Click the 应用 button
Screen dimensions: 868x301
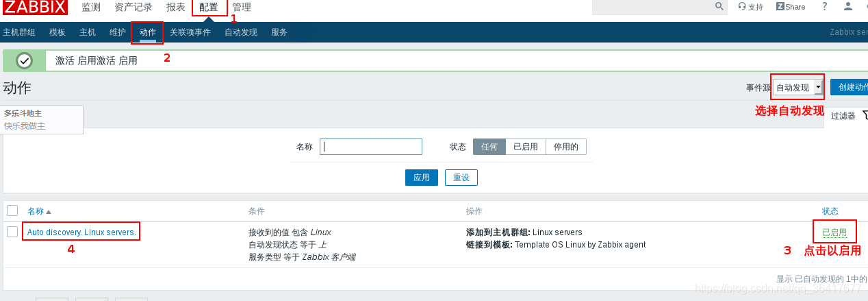[422, 178]
